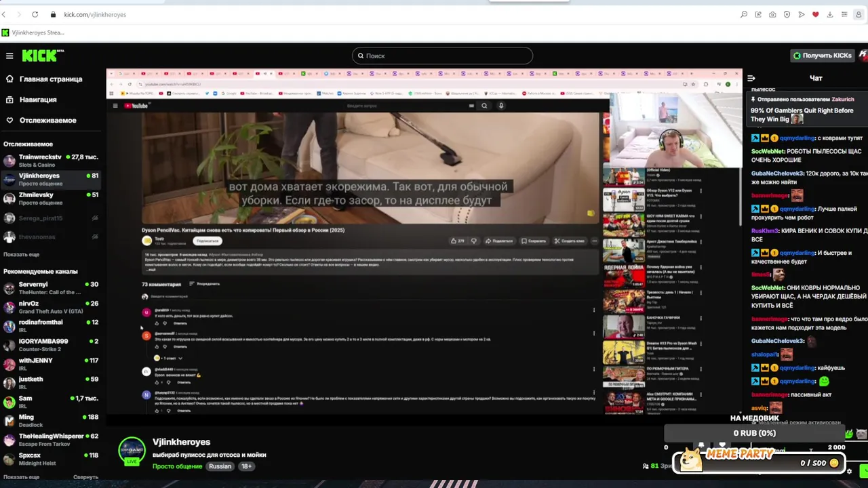Click the Получить KICKs button
Viewport: 868px width, 488px height.
[822, 56]
